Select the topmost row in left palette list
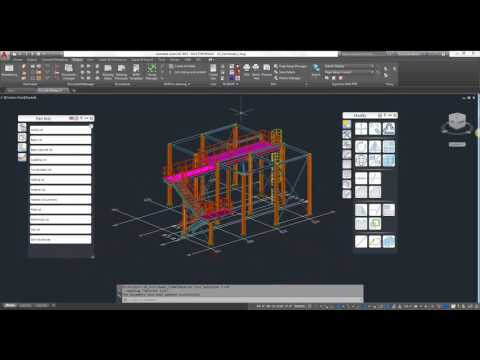This screenshot has width=480, height=360. click(60, 130)
